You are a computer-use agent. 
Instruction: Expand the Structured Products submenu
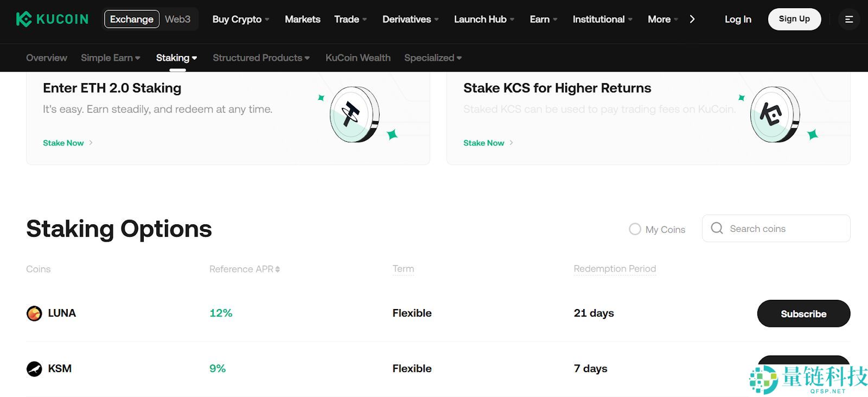(261, 58)
